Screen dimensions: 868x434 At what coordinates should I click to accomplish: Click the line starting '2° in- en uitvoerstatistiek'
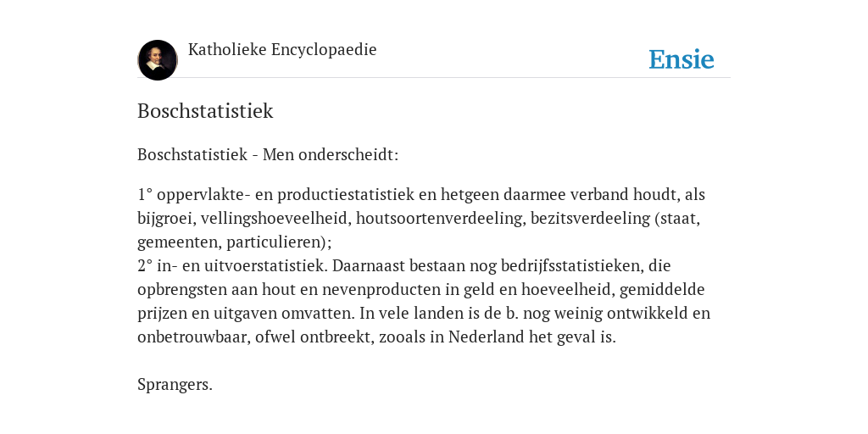pos(404,265)
